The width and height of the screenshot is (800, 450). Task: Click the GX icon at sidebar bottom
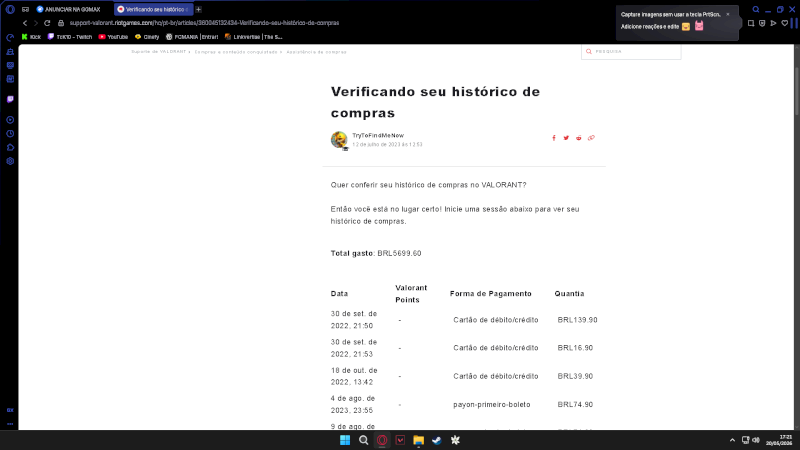[10, 410]
